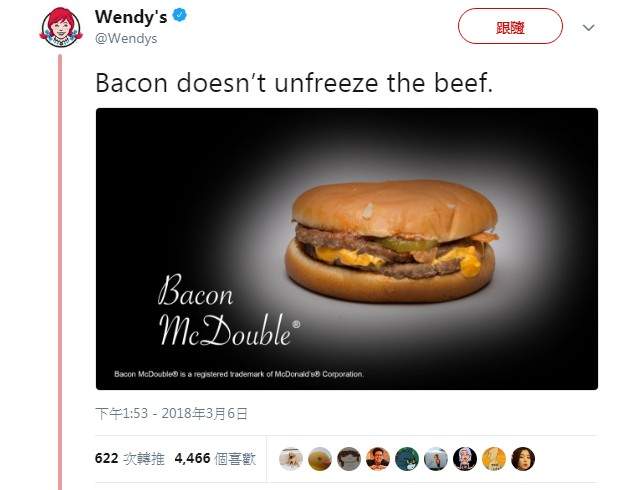
Task: Open the orange-yellow liker avatar
Action: coord(494,459)
